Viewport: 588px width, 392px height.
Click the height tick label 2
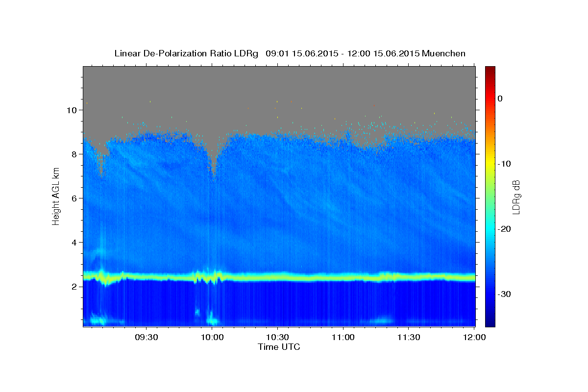coord(74,287)
